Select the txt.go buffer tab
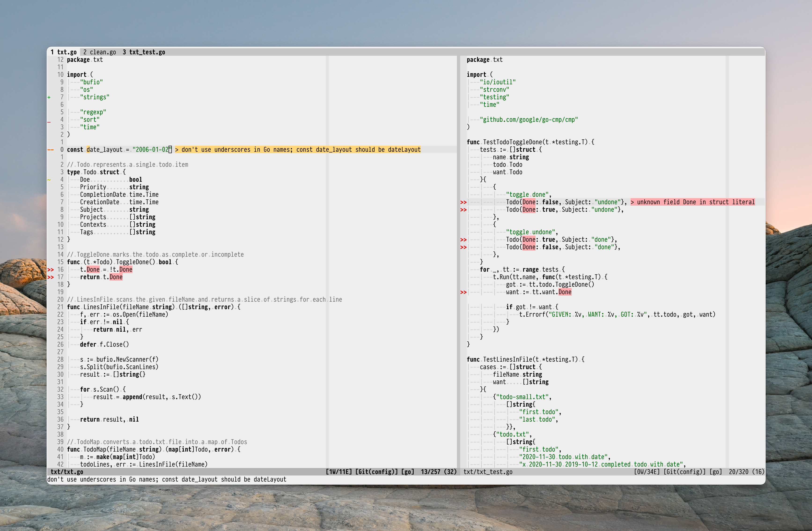The image size is (812, 531). [x=63, y=52]
